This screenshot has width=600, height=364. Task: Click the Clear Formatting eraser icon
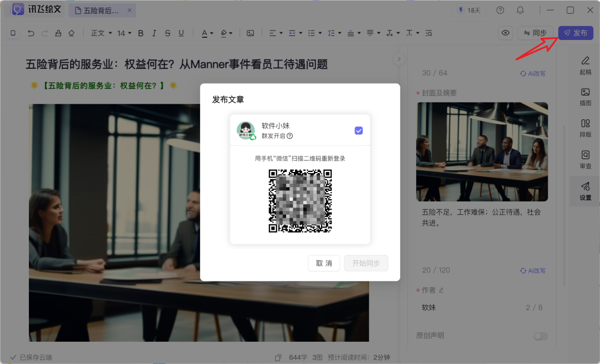(72, 33)
